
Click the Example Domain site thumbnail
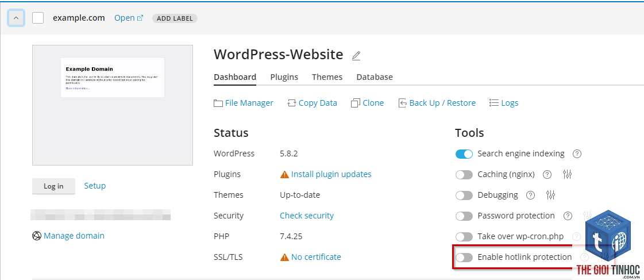(113, 105)
